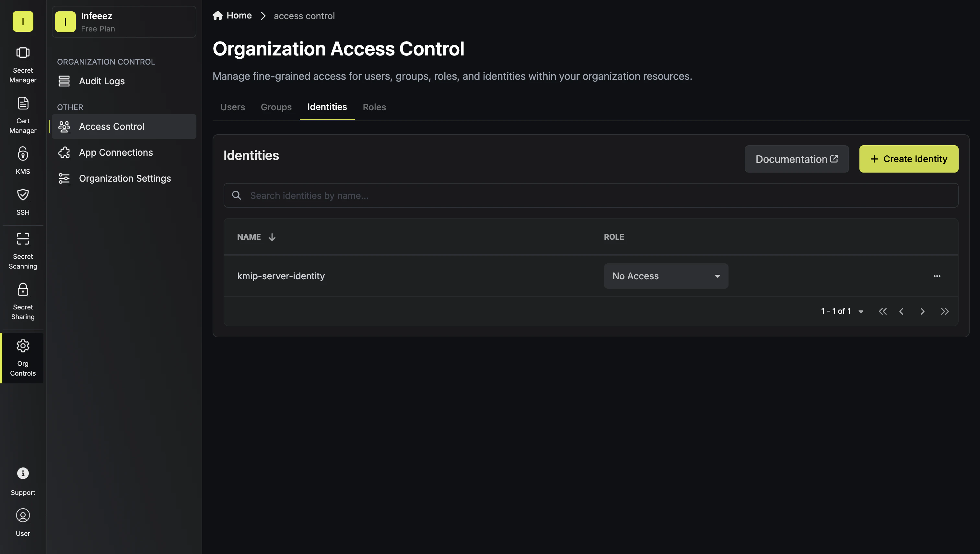This screenshot has width=980, height=554.
Task: Go to KMS section
Action: (23, 161)
